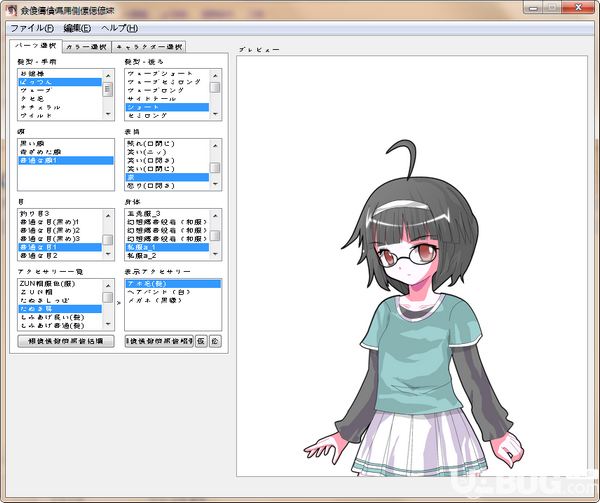This screenshot has height=503, width=600.
Task: Select サイドテール in the back hairstyle list
Action: point(167,99)
